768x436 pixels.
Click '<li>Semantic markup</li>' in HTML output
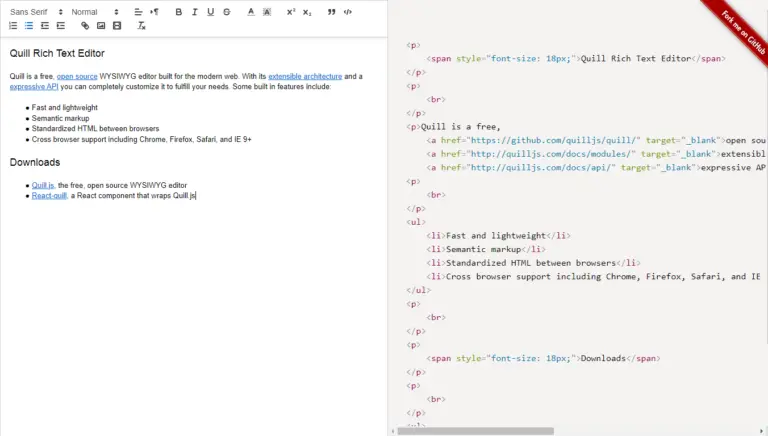coord(485,249)
